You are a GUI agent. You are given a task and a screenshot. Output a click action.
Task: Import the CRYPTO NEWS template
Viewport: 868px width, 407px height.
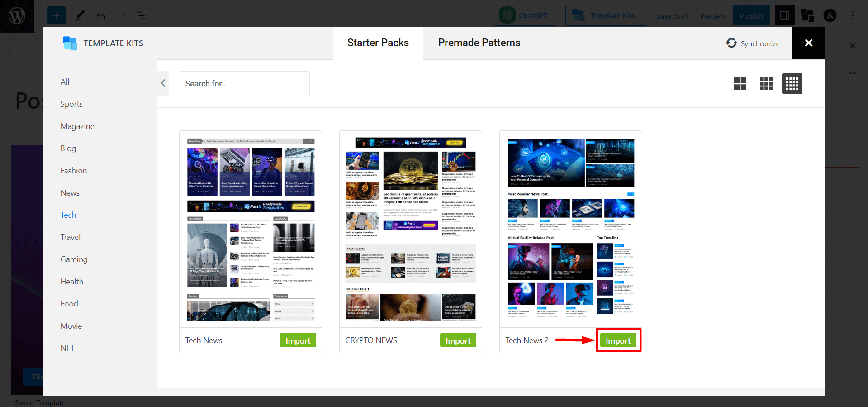[458, 340]
